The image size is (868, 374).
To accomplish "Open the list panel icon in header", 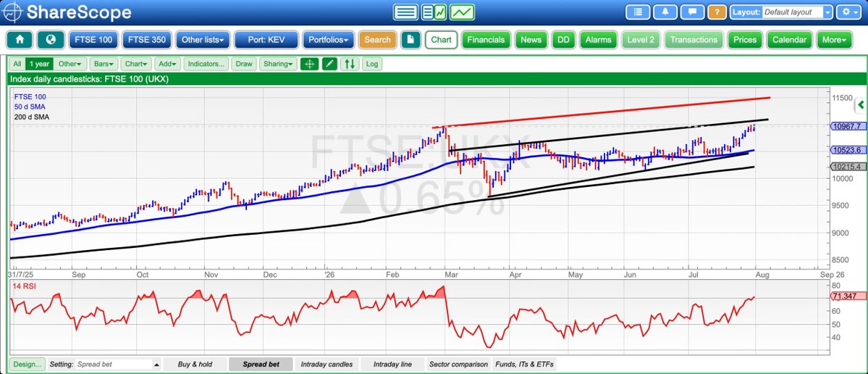I will tap(638, 12).
